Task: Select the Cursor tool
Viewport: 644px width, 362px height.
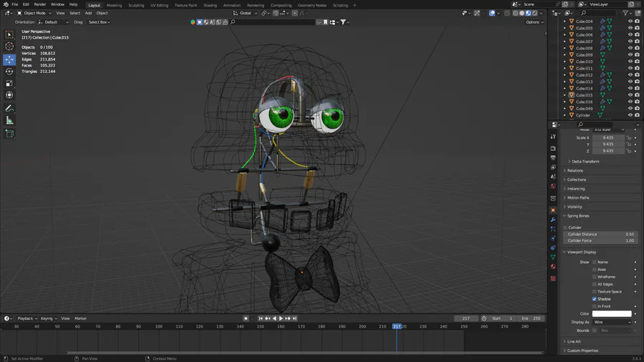Action: coord(9,47)
